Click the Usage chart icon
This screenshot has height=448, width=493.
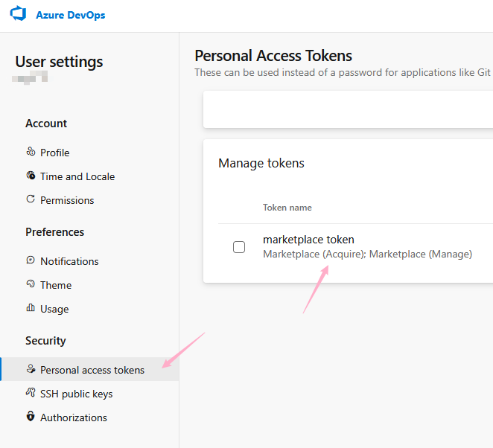coord(31,308)
